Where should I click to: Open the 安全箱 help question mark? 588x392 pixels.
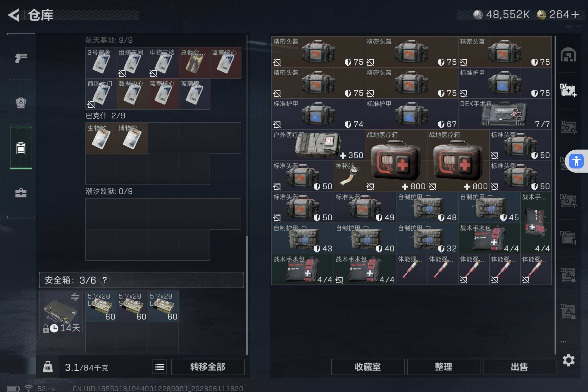pos(105,280)
